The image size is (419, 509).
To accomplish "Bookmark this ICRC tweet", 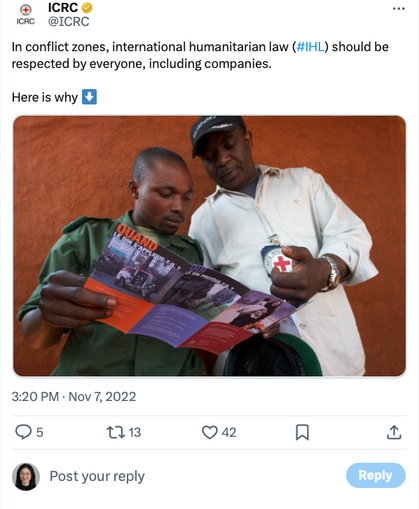I will point(302,432).
